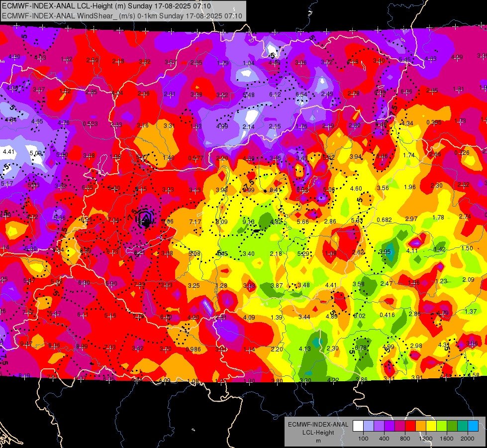Click the grid value 6.02
This screenshot has height=448, width=487.
(359, 316)
